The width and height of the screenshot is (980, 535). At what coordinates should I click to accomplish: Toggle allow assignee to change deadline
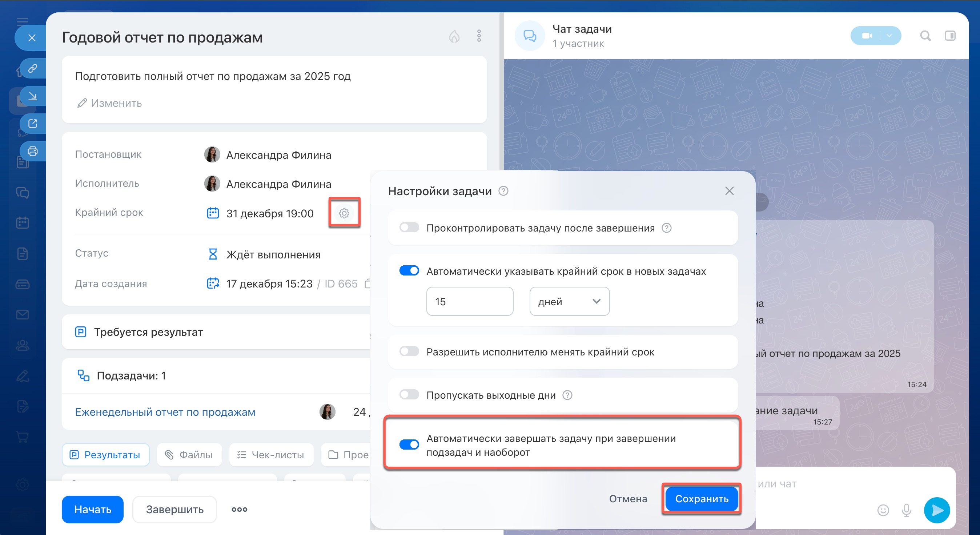tap(409, 351)
